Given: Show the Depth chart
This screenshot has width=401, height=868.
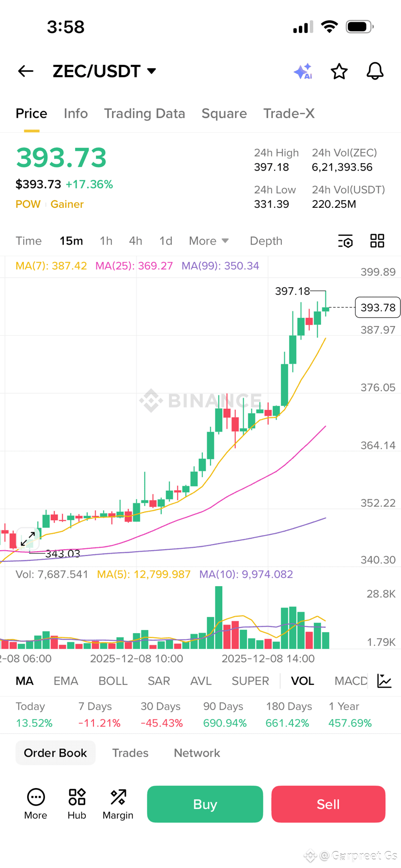Looking at the screenshot, I should pos(266,241).
